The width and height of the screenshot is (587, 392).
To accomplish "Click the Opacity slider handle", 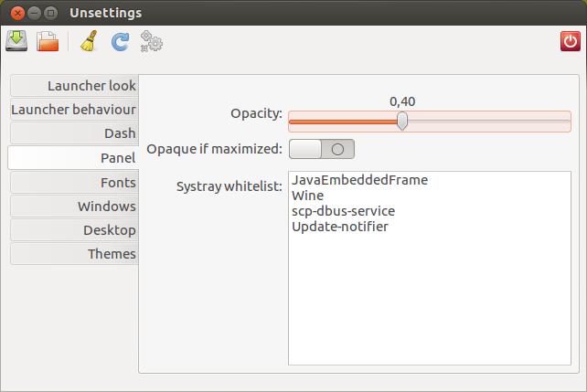I will 402,121.
